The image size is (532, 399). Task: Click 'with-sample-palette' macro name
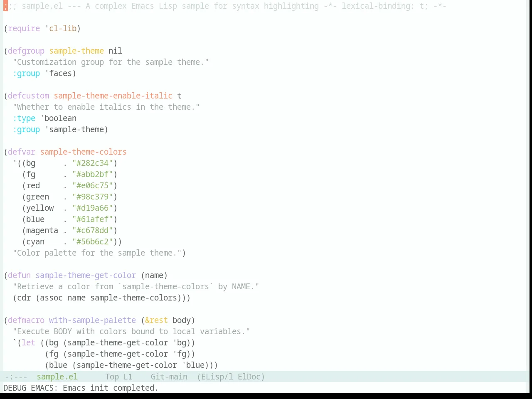(x=92, y=320)
